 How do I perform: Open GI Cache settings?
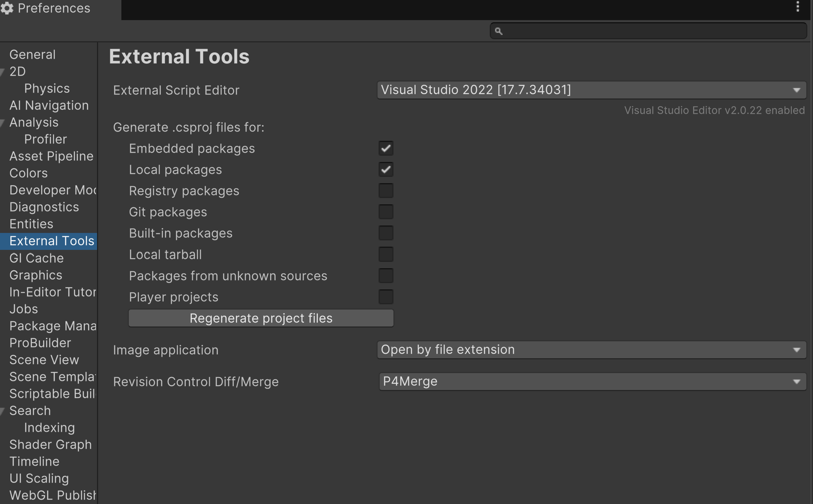36,258
